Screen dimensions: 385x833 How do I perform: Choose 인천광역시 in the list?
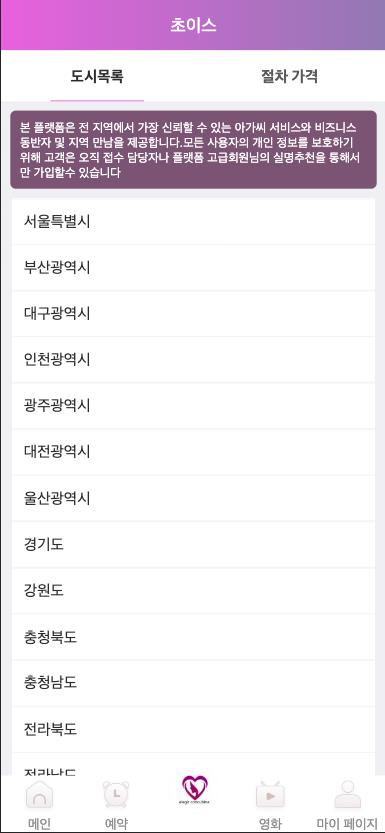pyautogui.click(x=193, y=360)
